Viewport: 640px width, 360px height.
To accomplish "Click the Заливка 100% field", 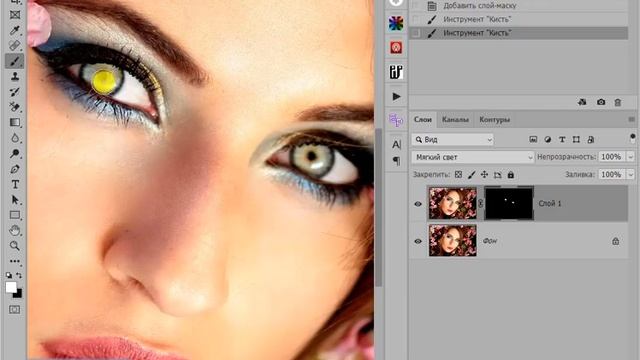I will pyautogui.click(x=611, y=174).
